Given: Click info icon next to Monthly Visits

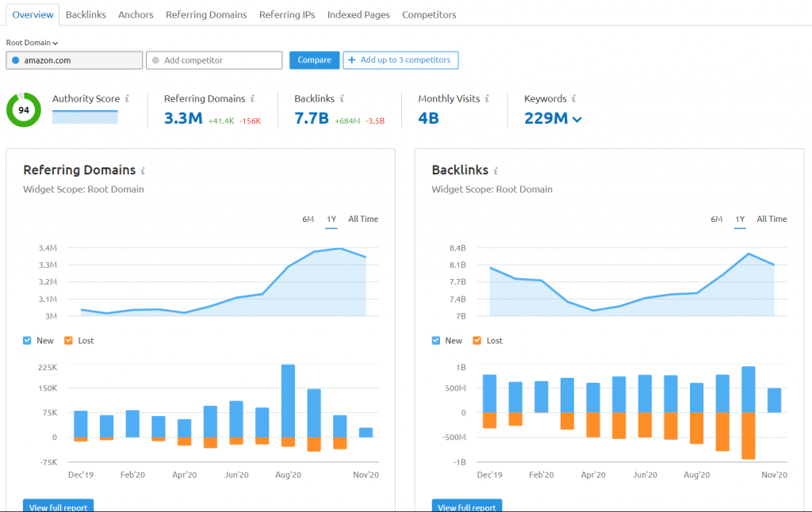Looking at the screenshot, I should [487, 98].
